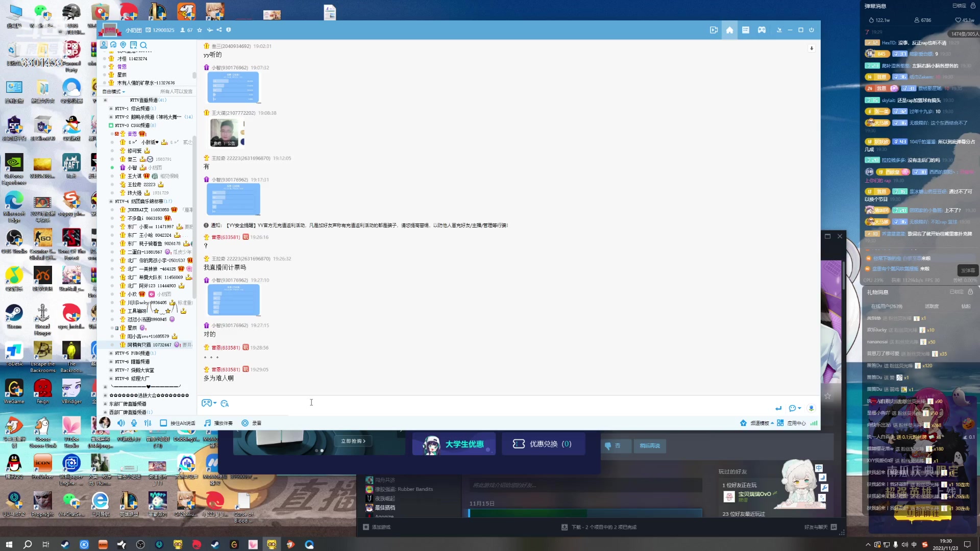Viewport: 980px width, 551px height.
Task: Click the video recording icon in the header
Action: point(714,30)
